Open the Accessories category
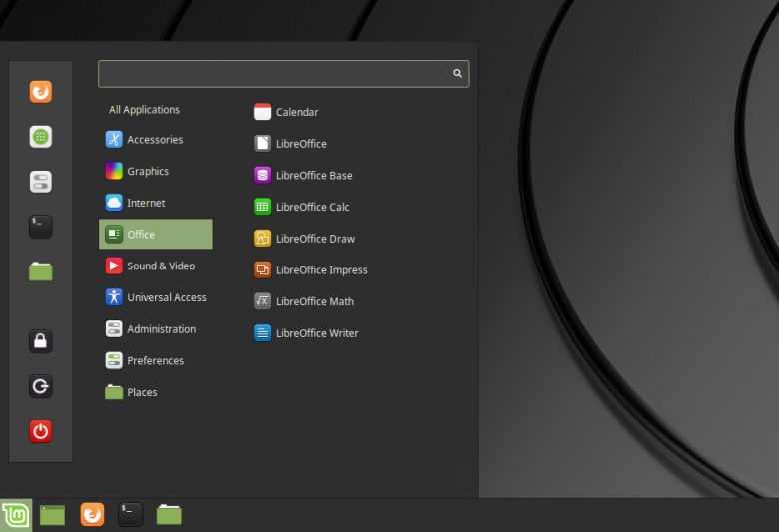The width and height of the screenshot is (779, 532). tap(156, 139)
